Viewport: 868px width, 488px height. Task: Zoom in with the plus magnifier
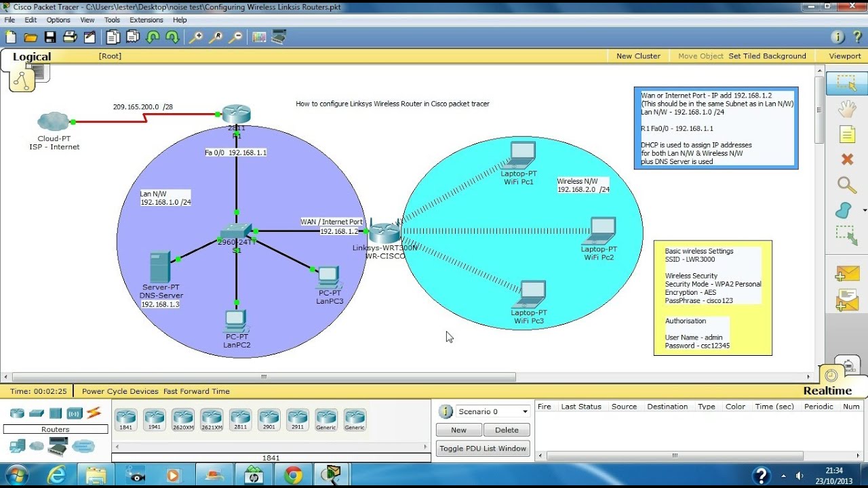pos(196,37)
